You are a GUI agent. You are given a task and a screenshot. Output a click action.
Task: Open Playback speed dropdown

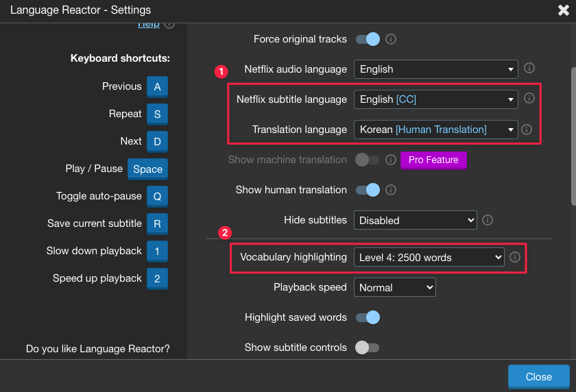click(394, 287)
